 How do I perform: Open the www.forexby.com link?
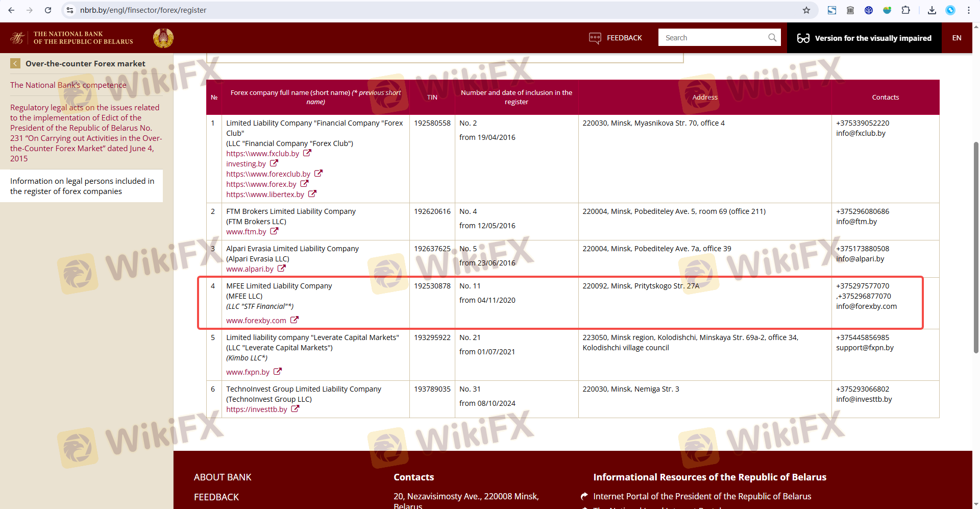click(x=256, y=321)
